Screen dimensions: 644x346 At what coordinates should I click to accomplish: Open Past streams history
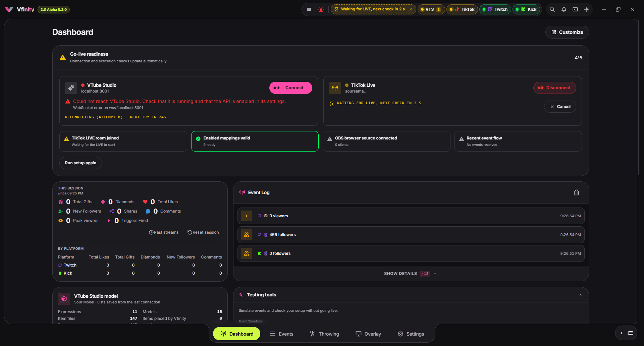(164, 232)
